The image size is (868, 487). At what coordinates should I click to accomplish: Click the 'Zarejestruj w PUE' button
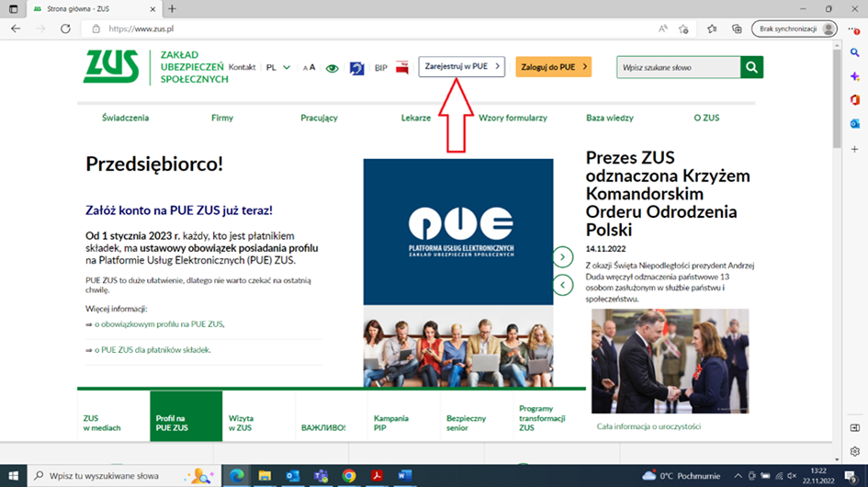pyautogui.click(x=461, y=66)
